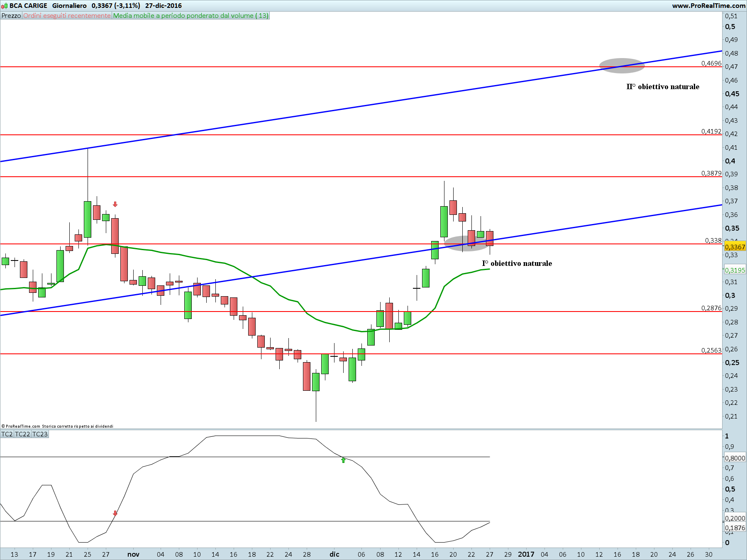The image size is (747, 560).
Task: Click the 0,25 level on the price scale
Action: [x=732, y=363]
